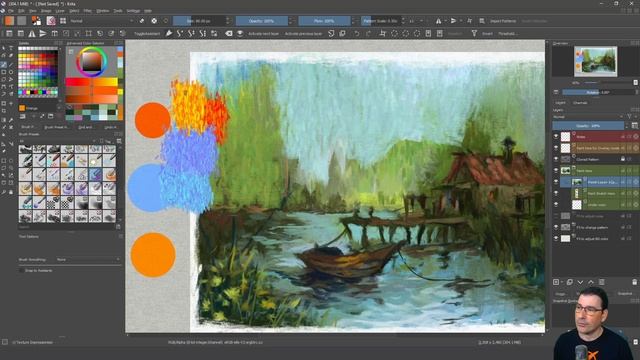The width and height of the screenshot is (640, 360).
Task: Click the layer properties icon
Action: pyautogui.click(x=602, y=282)
